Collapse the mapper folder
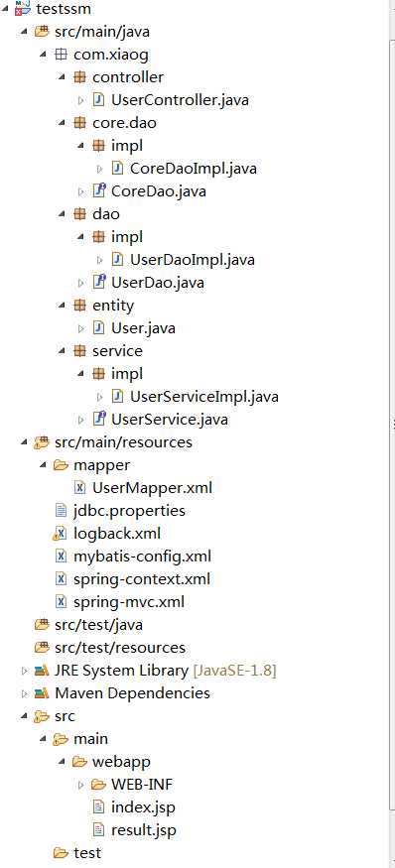This screenshot has width=395, height=868. pos(43,466)
